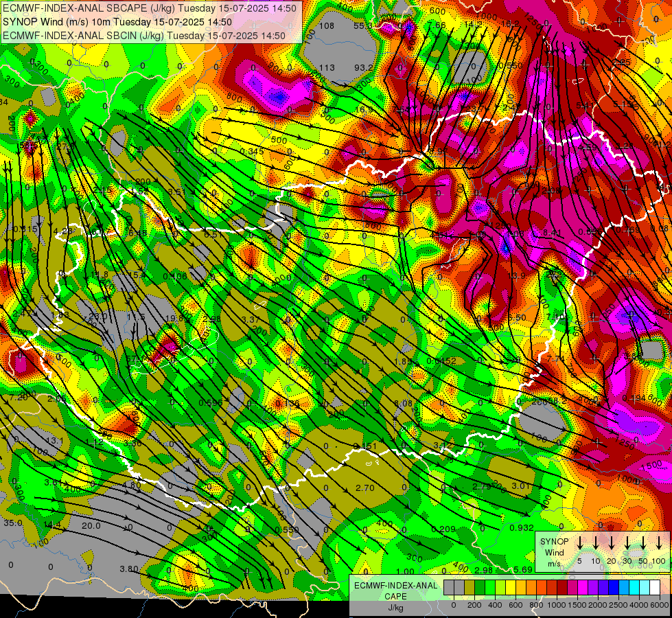Pick the pure blue swatch in CAPE legend
Viewport: 672px width, 618px height.
pos(614,587)
